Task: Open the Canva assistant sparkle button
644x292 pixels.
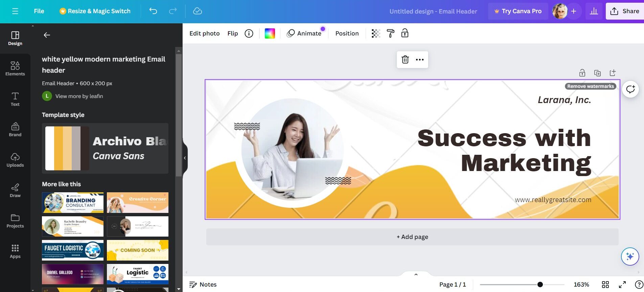Action: tap(630, 257)
